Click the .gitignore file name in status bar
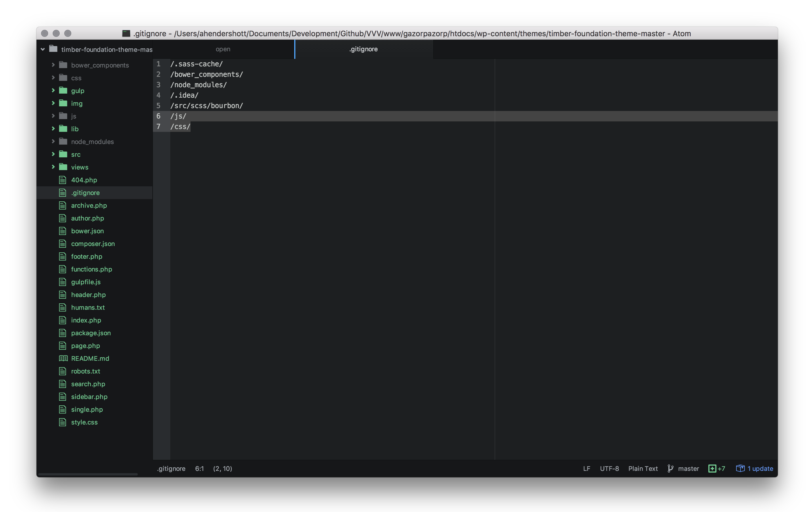This screenshot has height=512, width=812. (171, 469)
